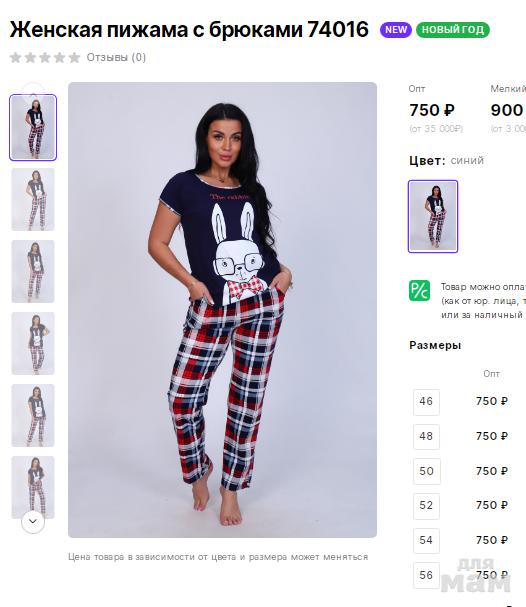Expand thumbnails with the down chevron
The width and height of the screenshot is (526, 607).
tap(33, 521)
